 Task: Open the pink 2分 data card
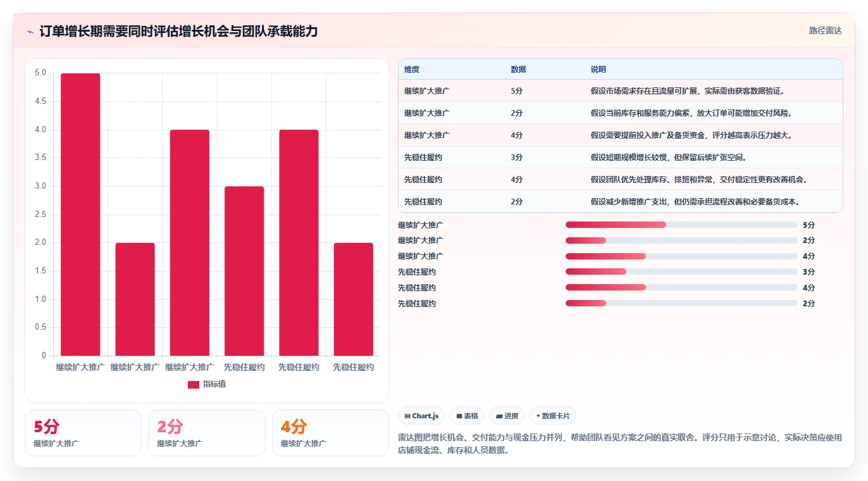(206, 433)
